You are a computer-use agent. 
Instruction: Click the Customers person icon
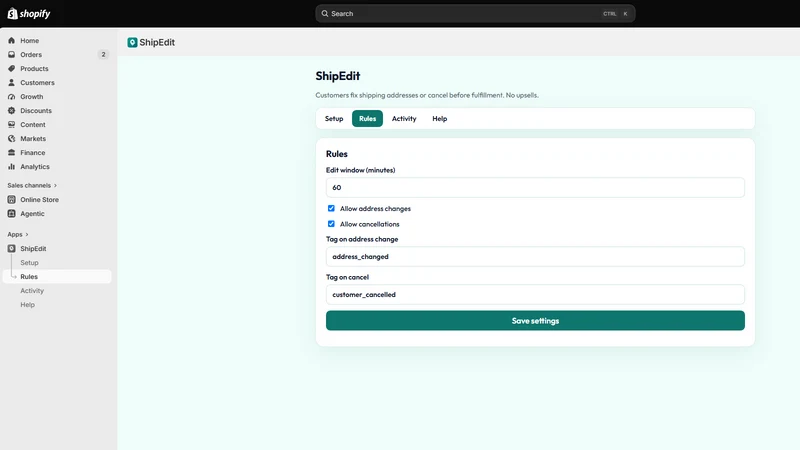click(11, 83)
